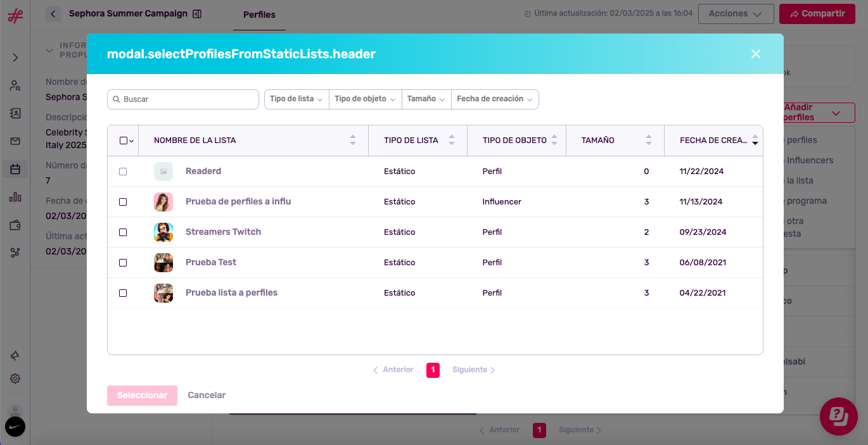Sort by Tamaño column arrows
This screenshot has width=868, height=445.
[649, 141]
